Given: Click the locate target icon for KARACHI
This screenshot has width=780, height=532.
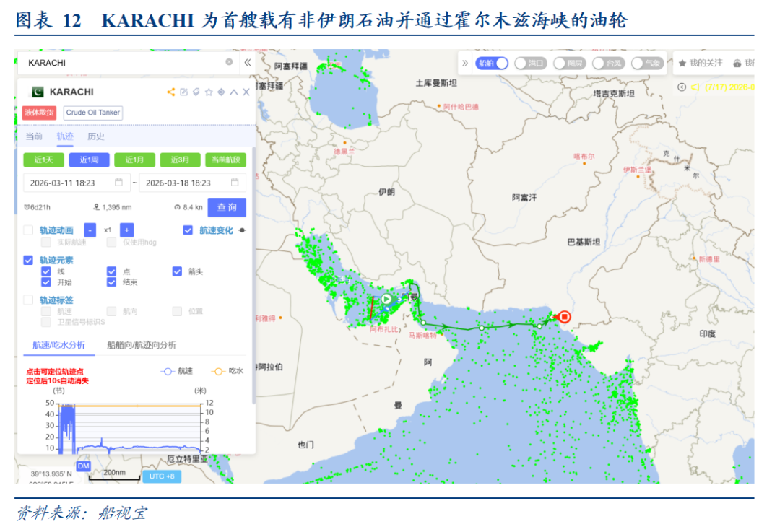Looking at the screenshot, I should pos(221,92).
